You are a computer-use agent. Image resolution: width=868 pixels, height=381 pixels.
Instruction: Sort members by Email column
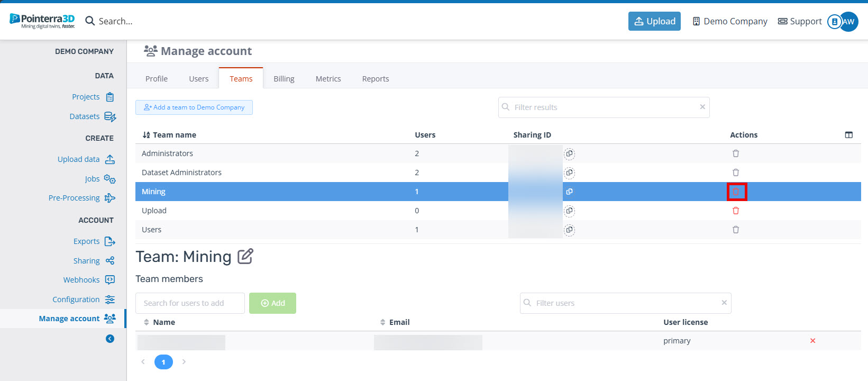[395, 322]
